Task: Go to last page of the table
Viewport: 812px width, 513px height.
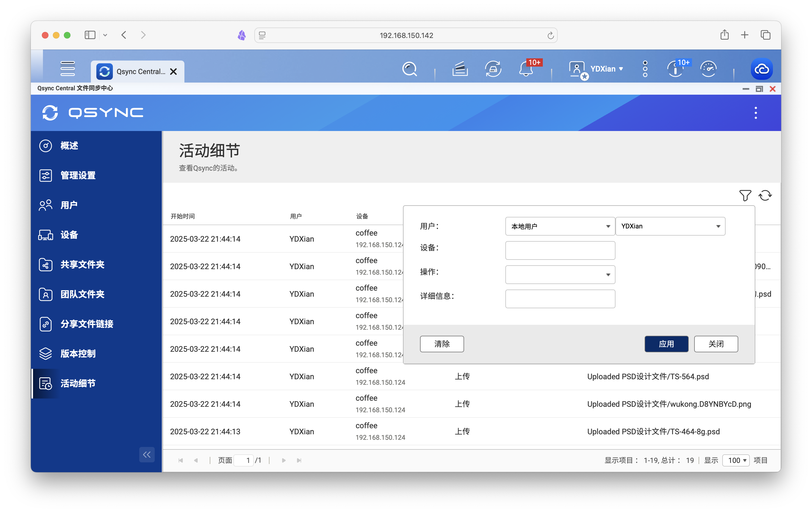Action: [x=299, y=460]
